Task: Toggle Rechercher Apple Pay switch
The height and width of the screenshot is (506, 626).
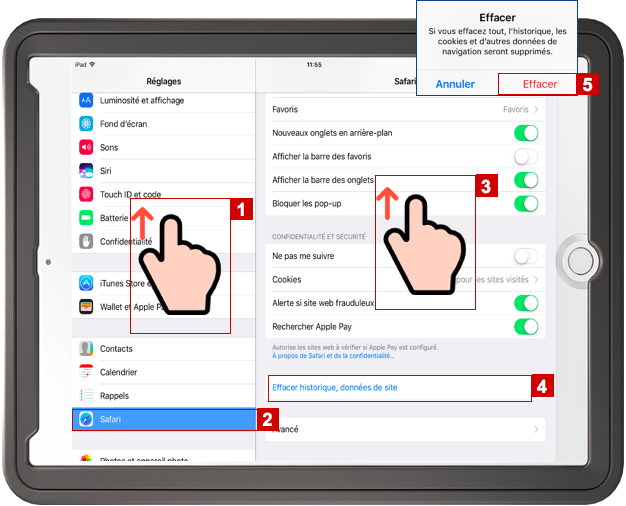Action: [x=526, y=327]
